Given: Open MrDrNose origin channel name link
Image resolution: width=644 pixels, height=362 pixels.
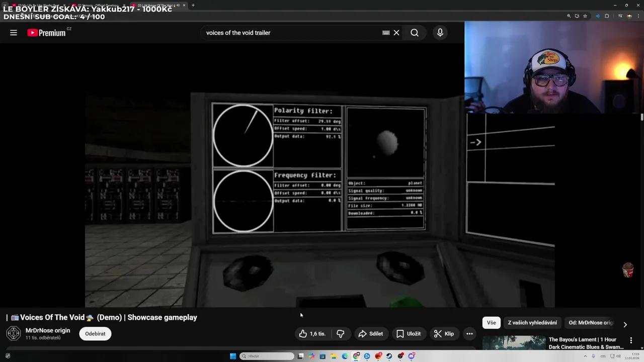Looking at the screenshot, I should [48, 330].
